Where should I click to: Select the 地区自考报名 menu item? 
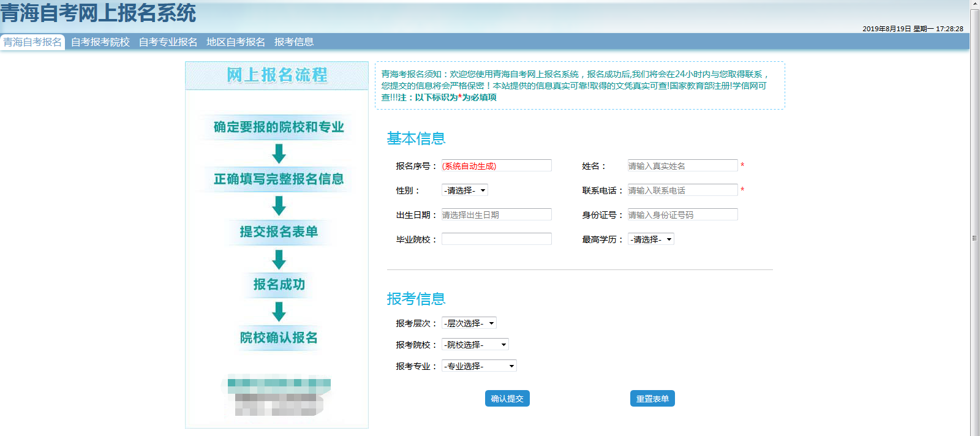[x=236, y=42]
